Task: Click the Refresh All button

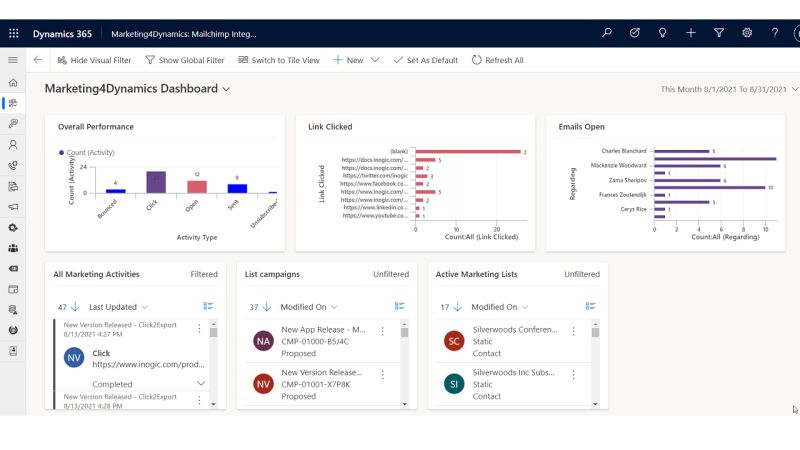Action: pyautogui.click(x=497, y=60)
